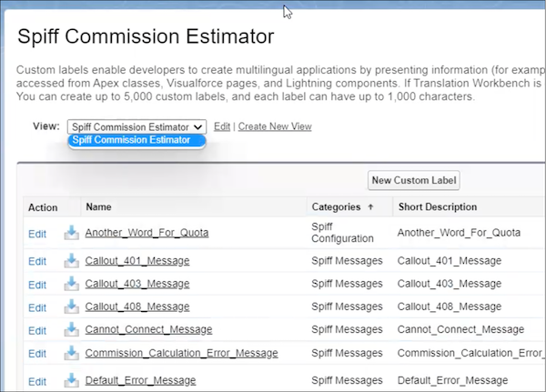
Task: Click Spiff Messages cell in Callout_401_Message row
Action: tap(347, 260)
